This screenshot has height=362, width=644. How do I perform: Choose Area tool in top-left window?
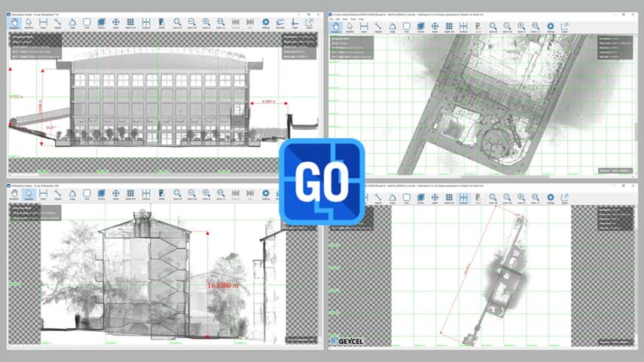pos(87,23)
